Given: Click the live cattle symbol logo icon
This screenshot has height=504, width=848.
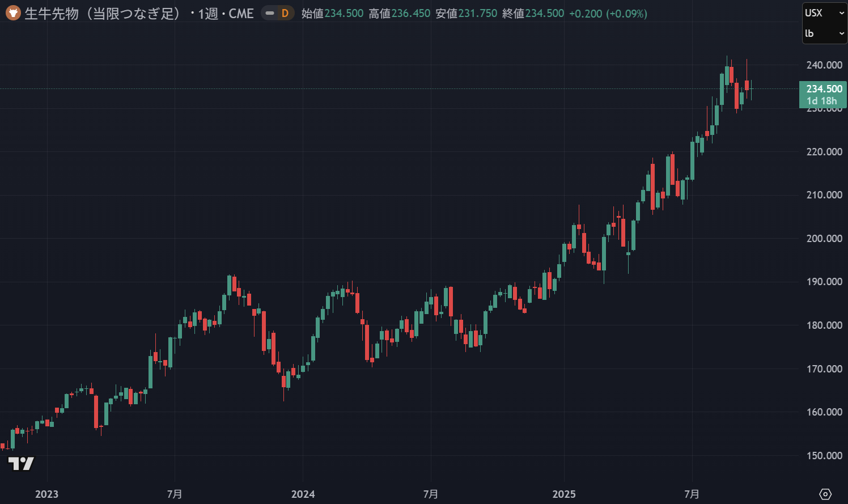Looking at the screenshot, I should (13, 13).
